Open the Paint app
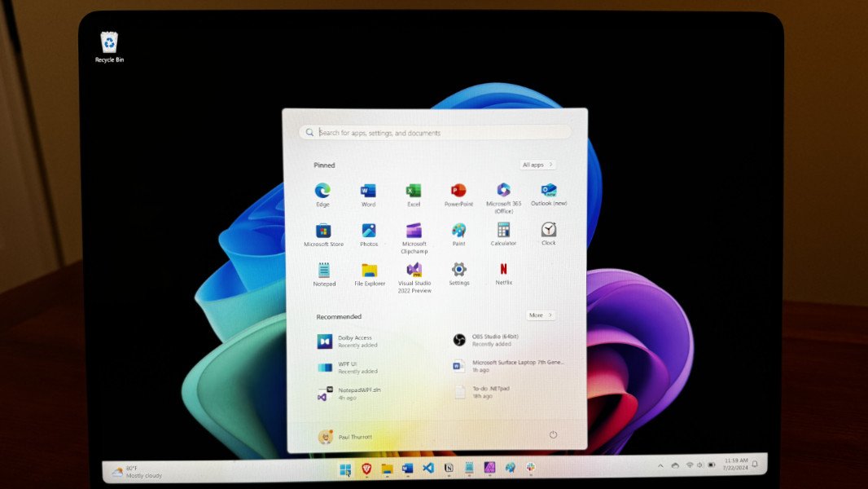868x489 pixels. [459, 231]
